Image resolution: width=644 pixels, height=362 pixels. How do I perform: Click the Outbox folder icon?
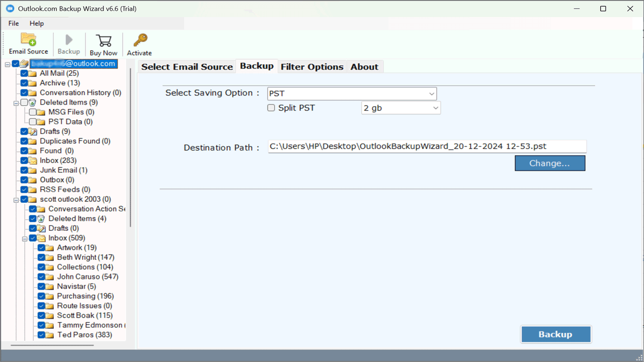point(32,180)
